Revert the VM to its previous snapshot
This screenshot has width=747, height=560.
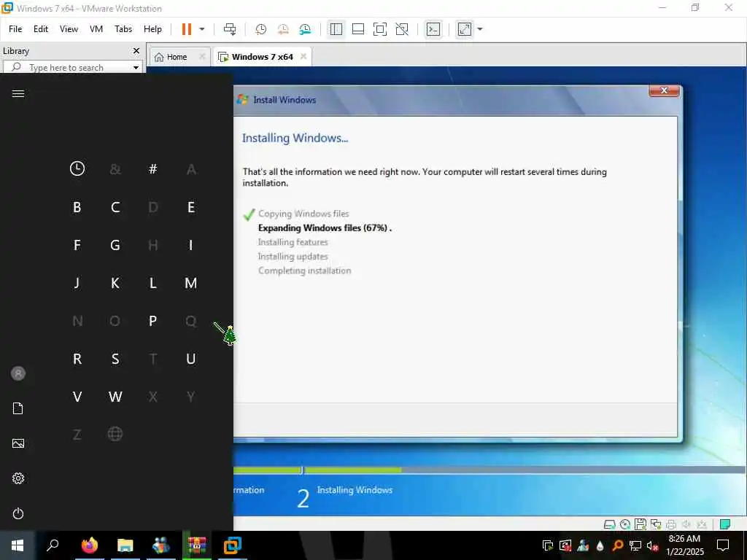coord(283,29)
